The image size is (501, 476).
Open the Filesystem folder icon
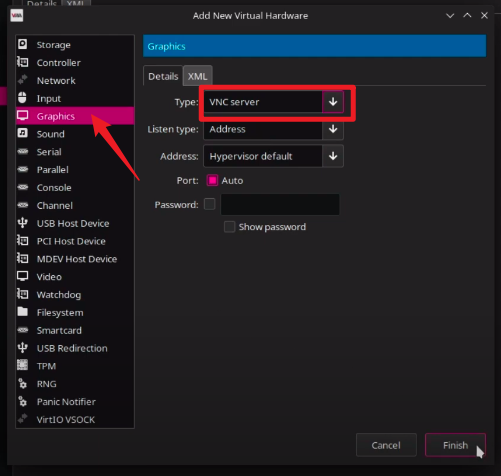[23, 312]
